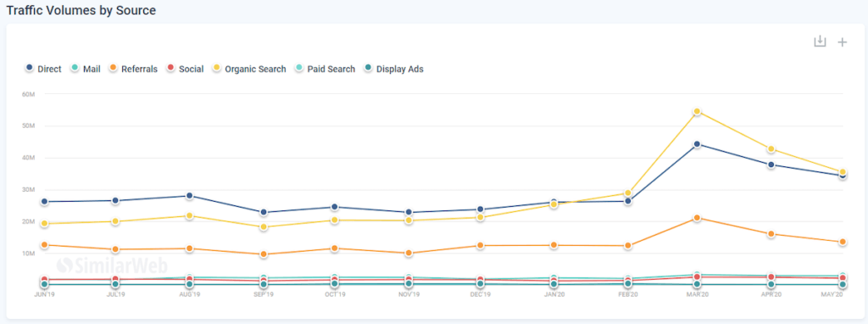This screenshot has width=868, height=324.
Task: Click the Referrals data point at MAR'20
Action: coord(697,218)
